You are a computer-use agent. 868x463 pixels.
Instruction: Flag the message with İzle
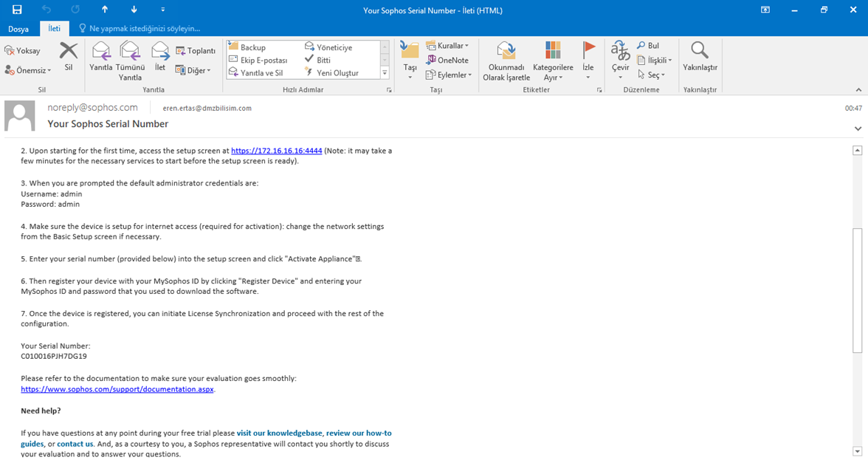click(588, 61)
